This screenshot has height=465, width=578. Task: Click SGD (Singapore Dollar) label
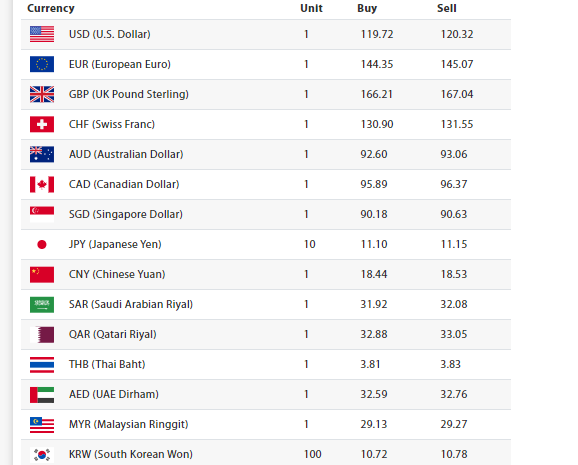coord(126,214)
